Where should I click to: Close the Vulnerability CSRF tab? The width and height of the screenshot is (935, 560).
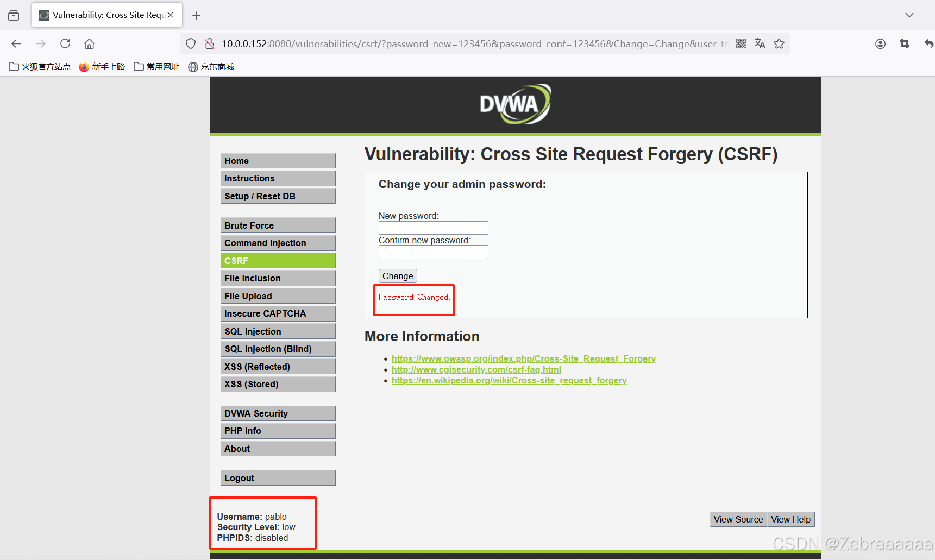tap(171, 15)
